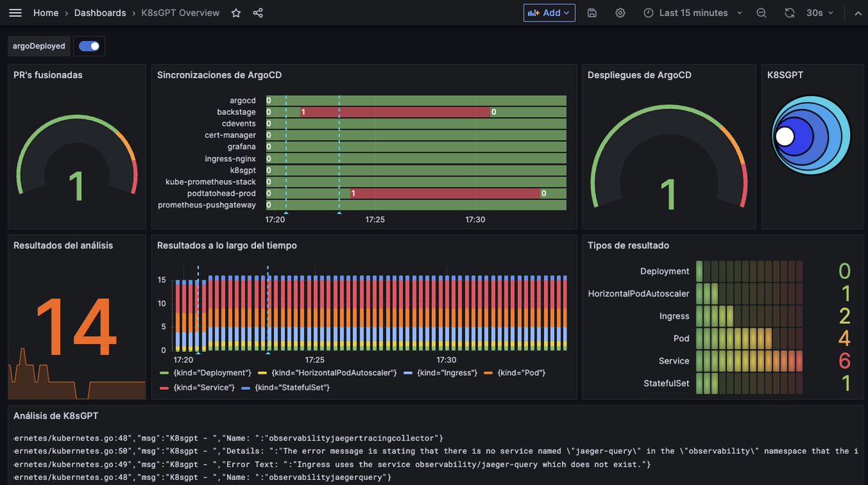
Task: Click the StatefulSet label in Tipos de resultado
Action: point(666,383)
